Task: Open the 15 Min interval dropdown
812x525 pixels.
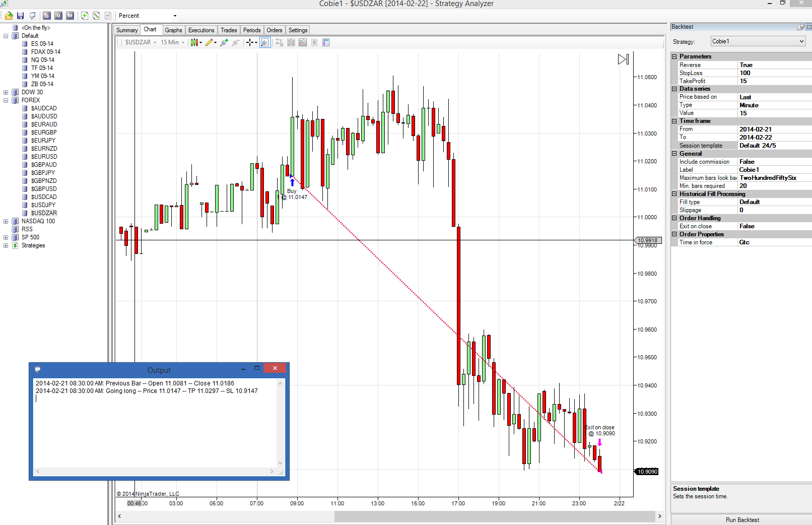Action: 173,42
